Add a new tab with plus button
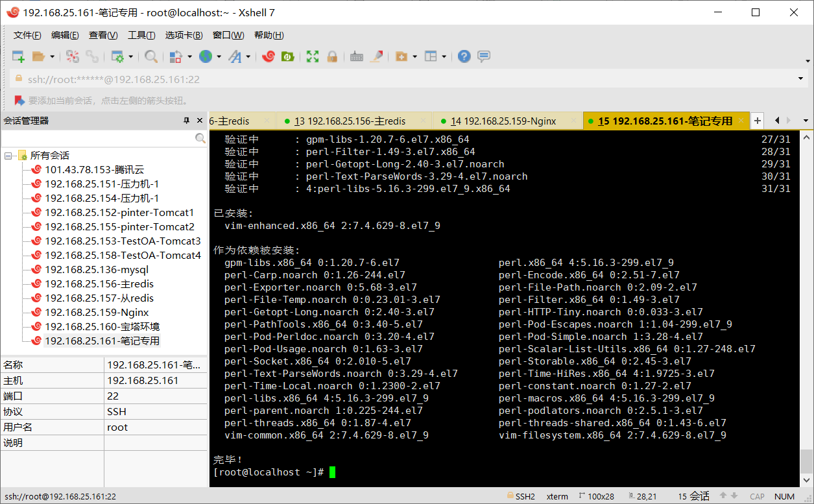This screenshot has width=814, height=504. 758,121
